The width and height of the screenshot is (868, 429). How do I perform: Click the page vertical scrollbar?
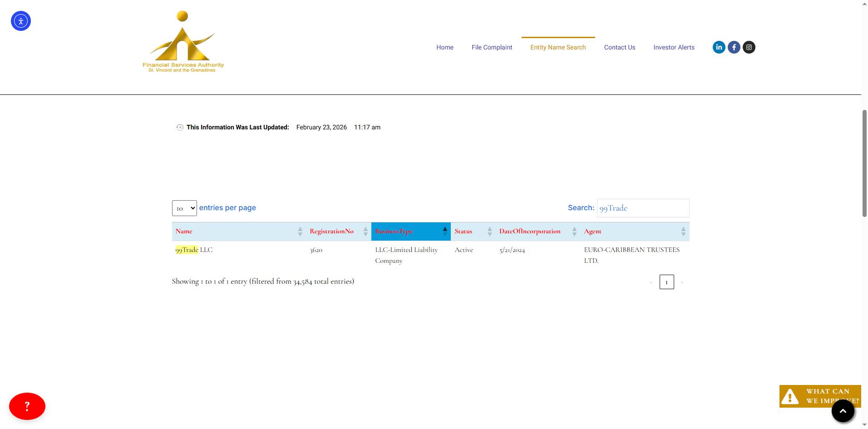(x=864, y=163)
